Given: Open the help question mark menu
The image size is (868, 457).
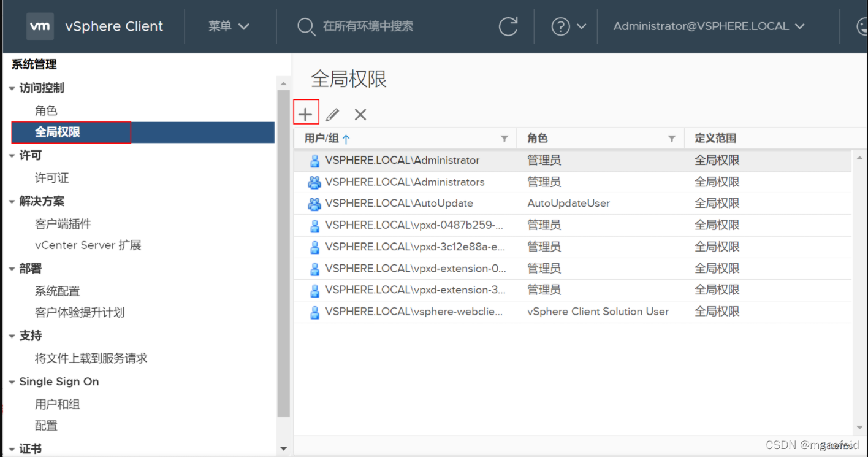Looking at the screenshot, I should [569, 26].
